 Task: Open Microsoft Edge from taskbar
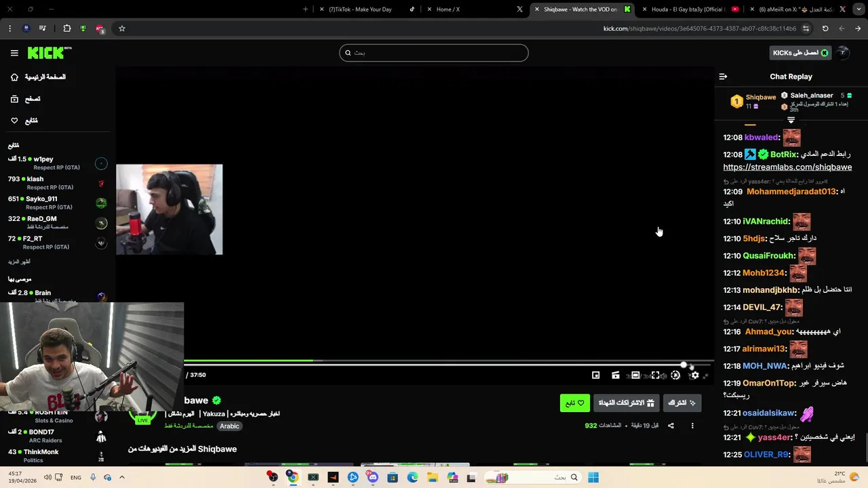click(412, 477)
